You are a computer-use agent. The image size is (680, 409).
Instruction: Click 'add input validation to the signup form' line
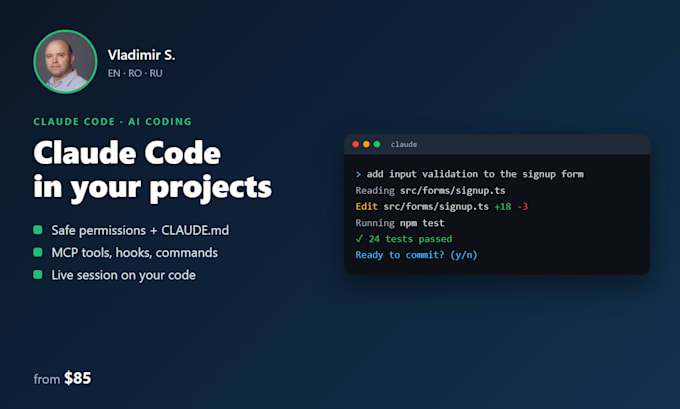(x=475, y=174)
